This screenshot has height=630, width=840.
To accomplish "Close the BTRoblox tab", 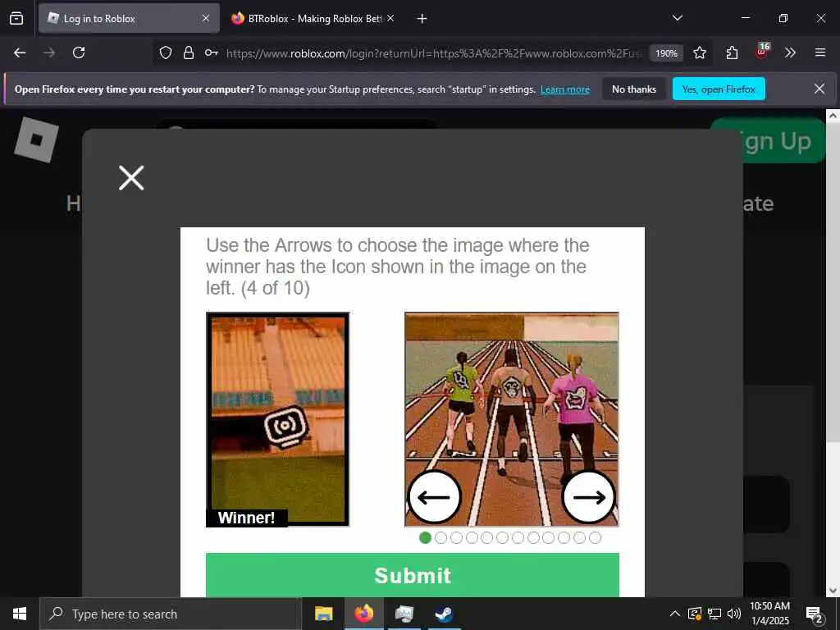I will (390, 19).
